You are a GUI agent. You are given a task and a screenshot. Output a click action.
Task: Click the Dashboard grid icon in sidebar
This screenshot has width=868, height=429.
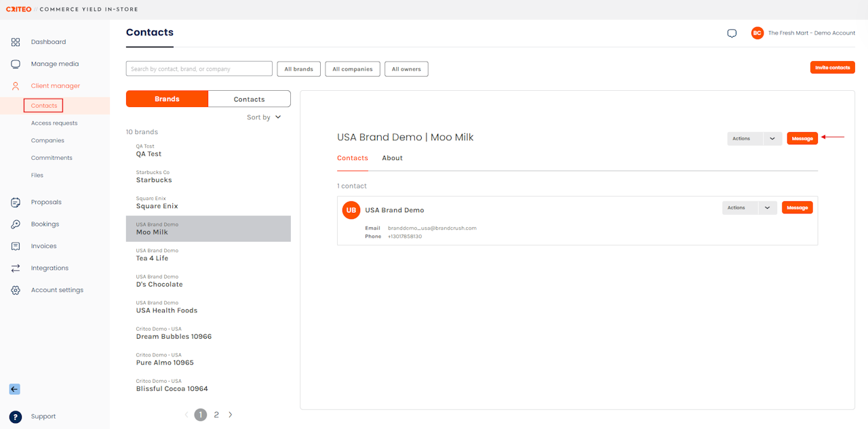tap(16, 42)
